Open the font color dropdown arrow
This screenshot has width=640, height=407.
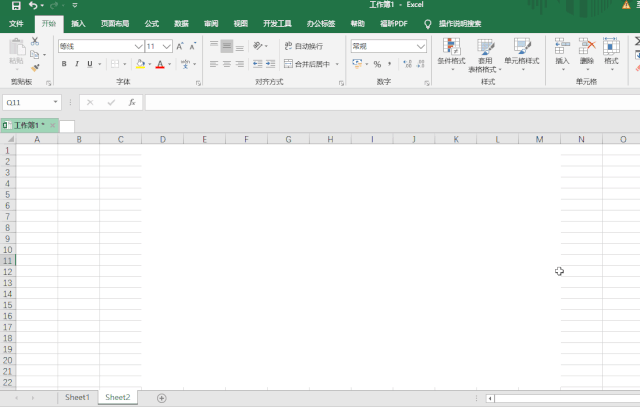(169, 64)
